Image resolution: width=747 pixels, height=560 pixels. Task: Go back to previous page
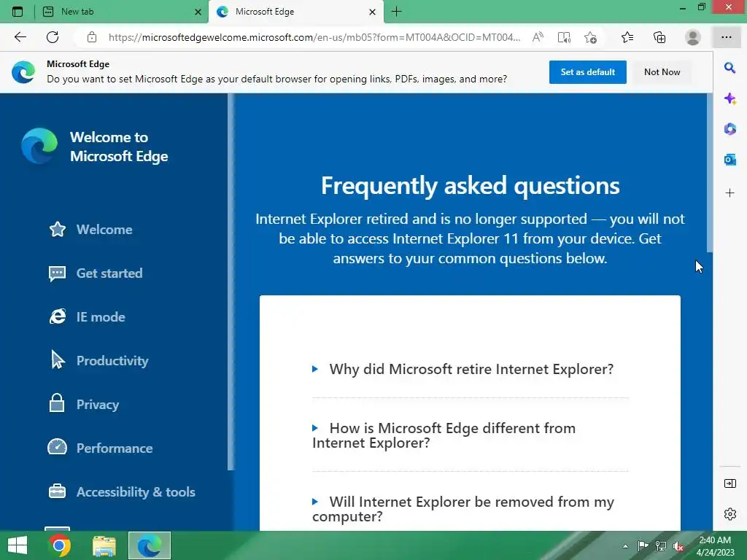point(20,37)
